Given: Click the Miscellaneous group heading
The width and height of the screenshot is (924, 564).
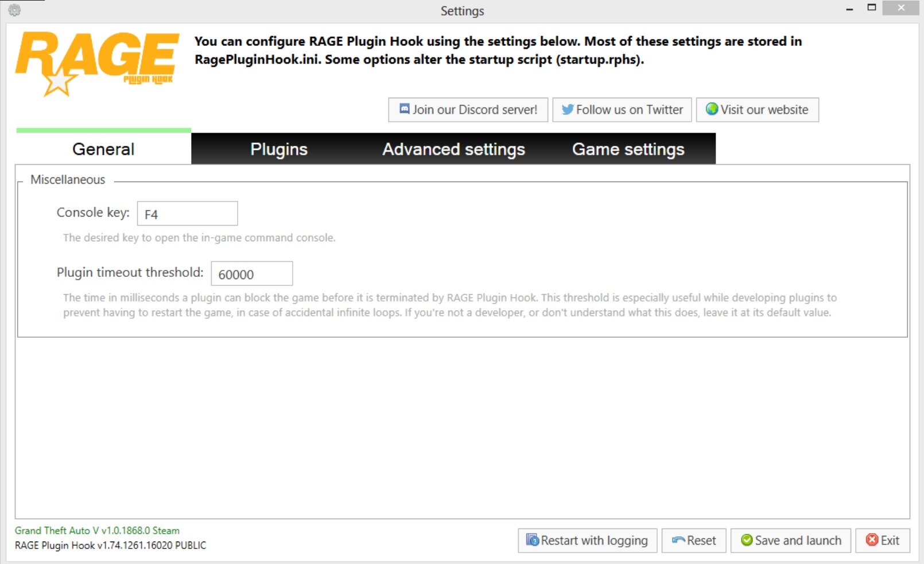Looking at the screenshot, I should pos(68,180).
